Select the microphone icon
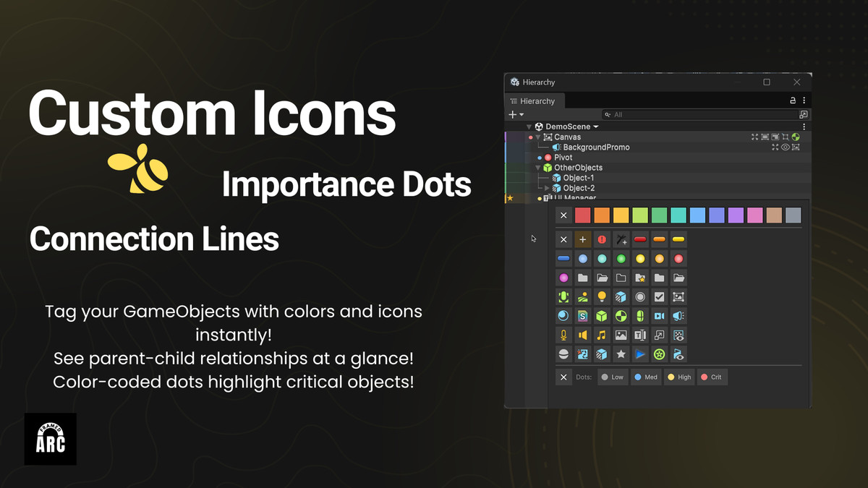Viewport: 868px width, 488px height. [563, 335]
